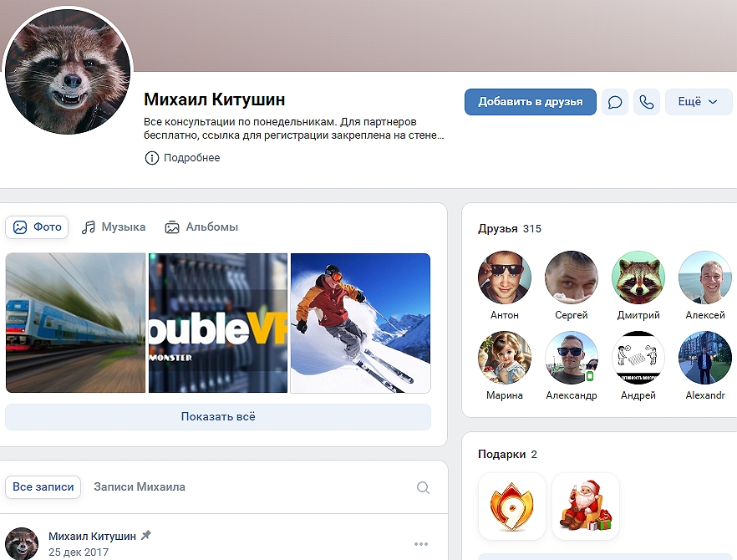Select the Записи Михаила tab
The image size is (737, 560).
point(140,486)
